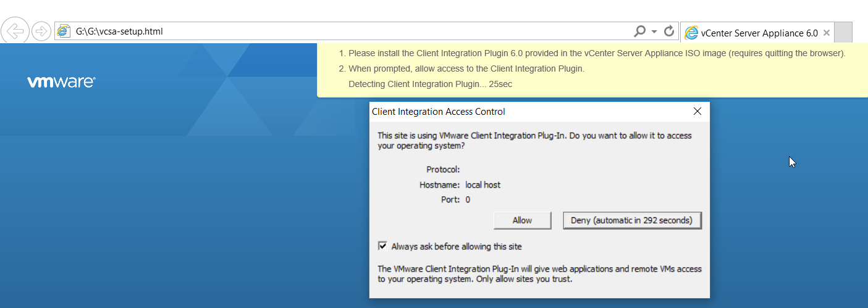The image size is (868, 308).
Task: Click the magnifier search icon in address bar
Action: pyautogui.click(x=640, y=31)
